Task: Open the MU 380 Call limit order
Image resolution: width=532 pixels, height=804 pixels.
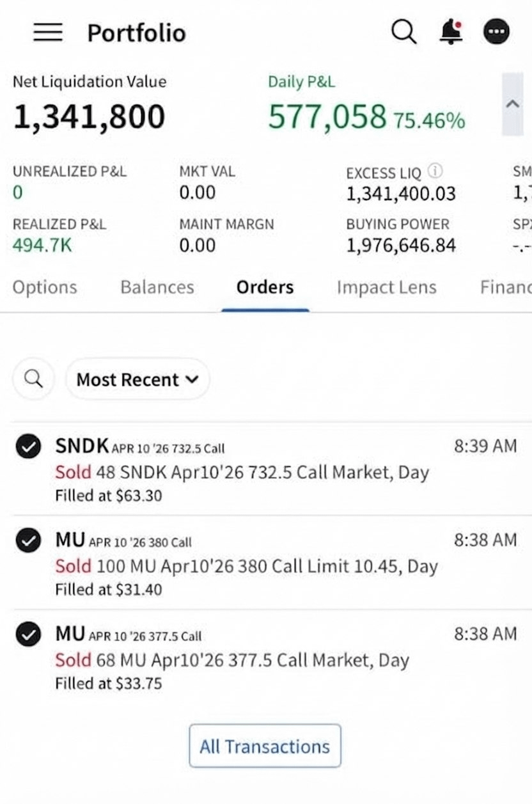Action: click(x=246, y=567)
